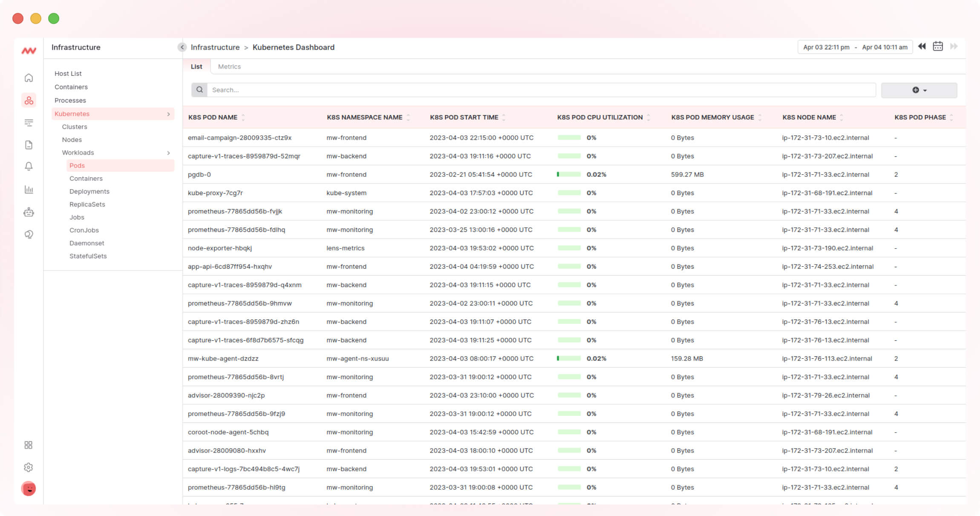Open the Clusters page from sidebar
The height and width of the screenshot is (516, 980).
pyautogui.click(x=75, y=127)
